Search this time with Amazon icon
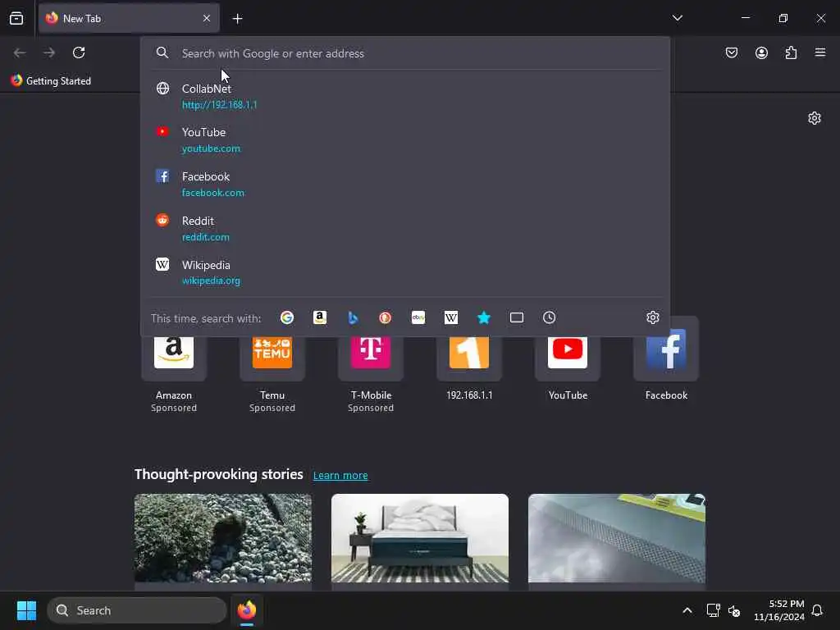 click(320, 317)
